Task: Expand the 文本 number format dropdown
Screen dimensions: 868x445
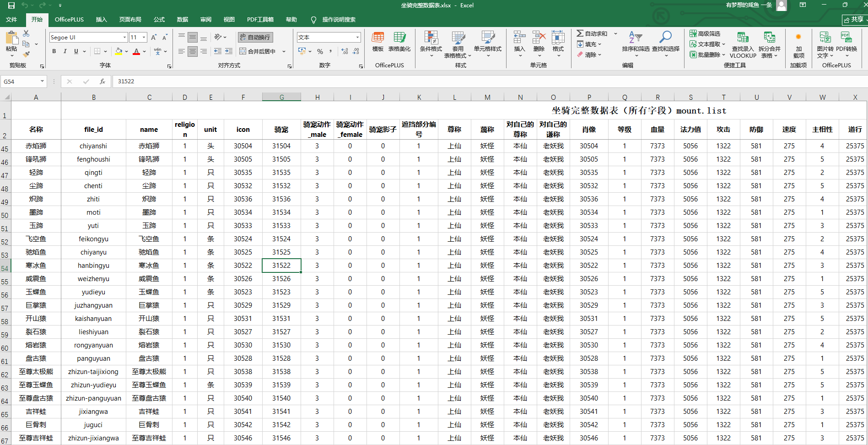Action: 357,37
